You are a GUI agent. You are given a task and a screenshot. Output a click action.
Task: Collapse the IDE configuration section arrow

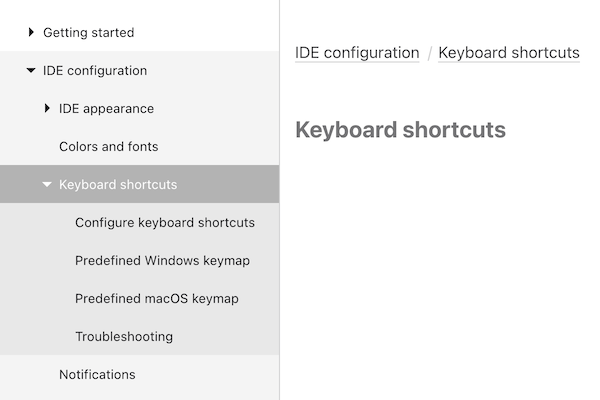[x=31, y=71]
